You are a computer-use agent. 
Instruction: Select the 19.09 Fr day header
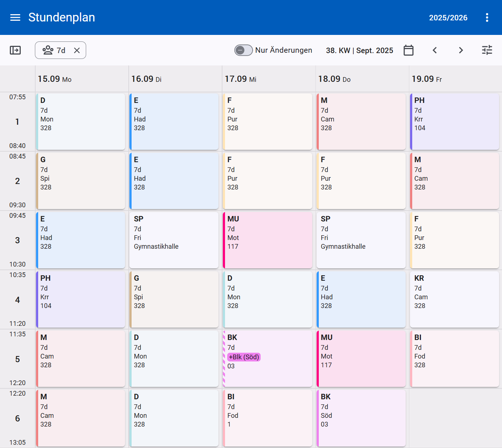(x=426, y=79)
